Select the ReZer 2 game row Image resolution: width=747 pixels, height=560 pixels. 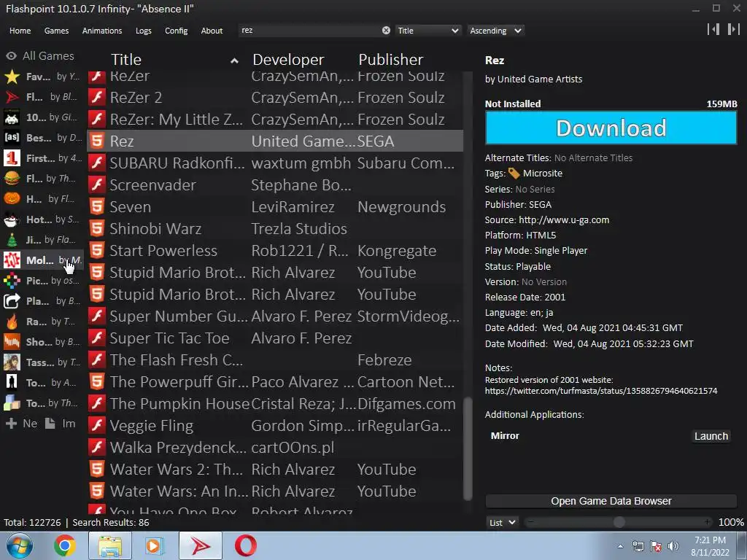click(275, 97)
